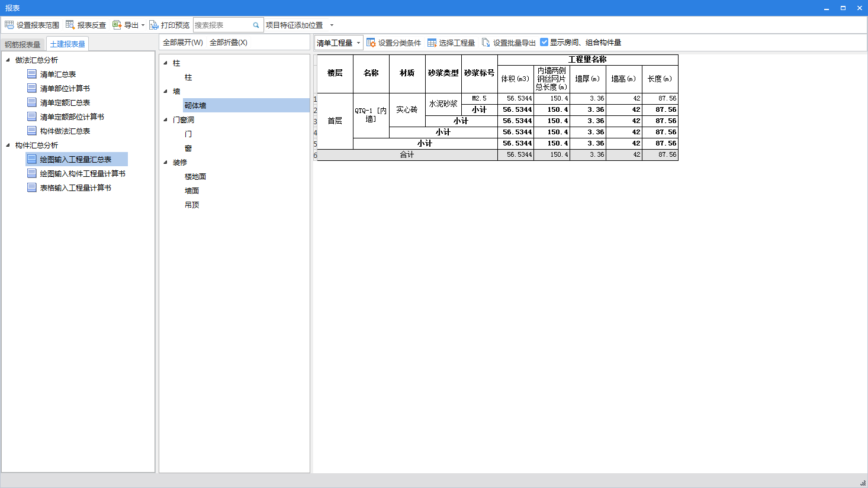Click 打印预览 label
Viewport: 868px width, 488px height.
click(x=175, y=25)
